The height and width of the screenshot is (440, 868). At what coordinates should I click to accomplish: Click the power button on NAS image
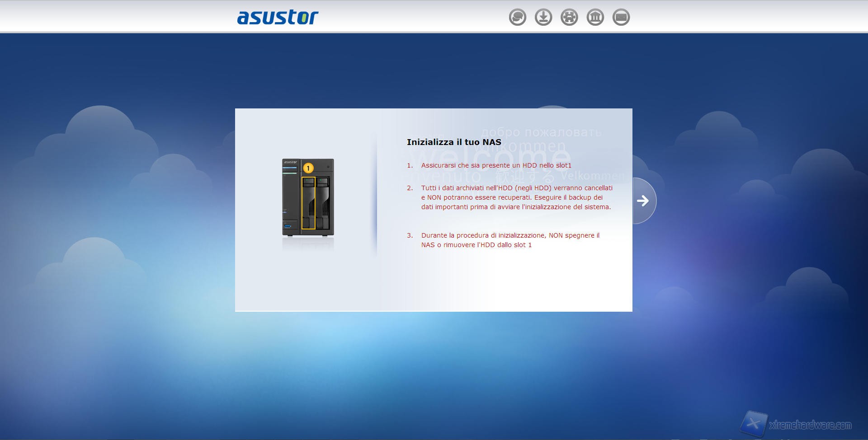328,167
